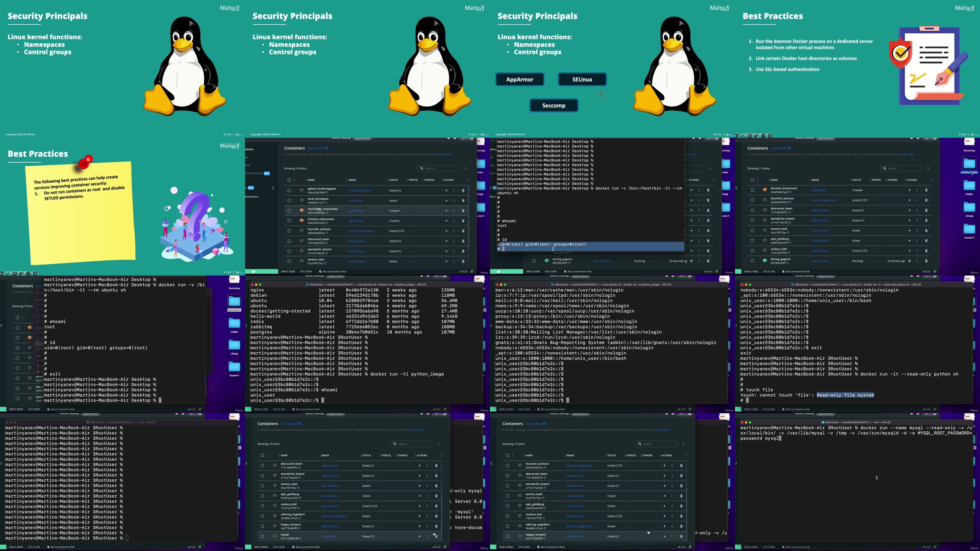Select the gallant_brahmagupta row checkbox

(x=289, y=190)
